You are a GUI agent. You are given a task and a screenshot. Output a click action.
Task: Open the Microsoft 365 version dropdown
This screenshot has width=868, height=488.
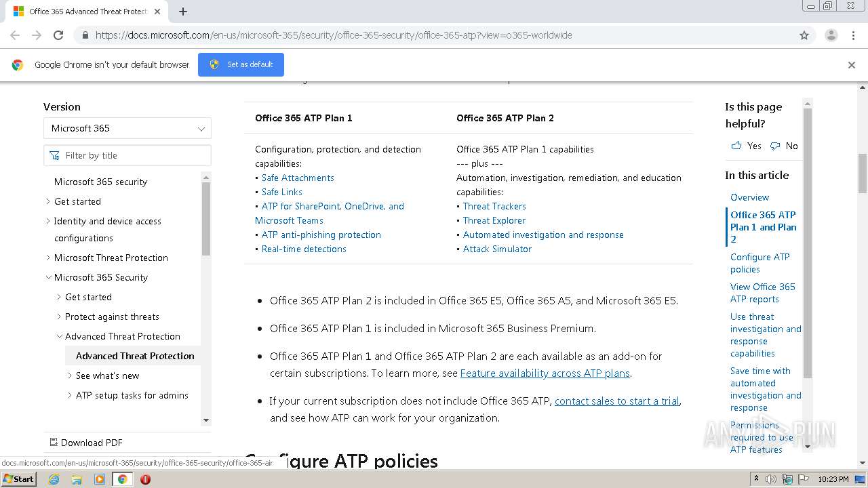(127, 128)
